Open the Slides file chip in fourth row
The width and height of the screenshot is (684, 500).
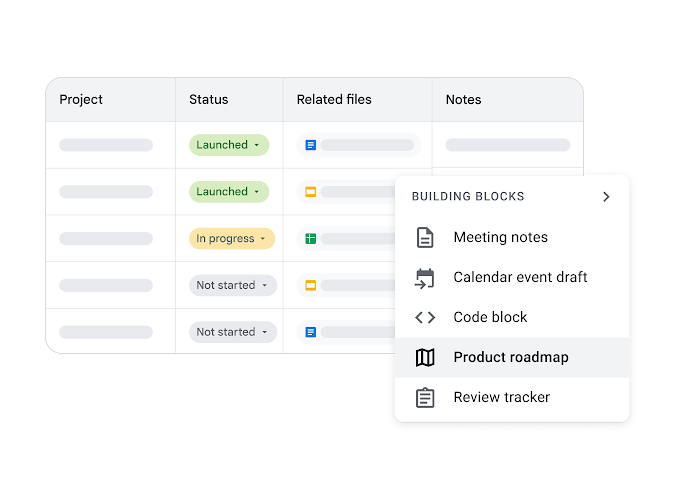click(350, 285)
